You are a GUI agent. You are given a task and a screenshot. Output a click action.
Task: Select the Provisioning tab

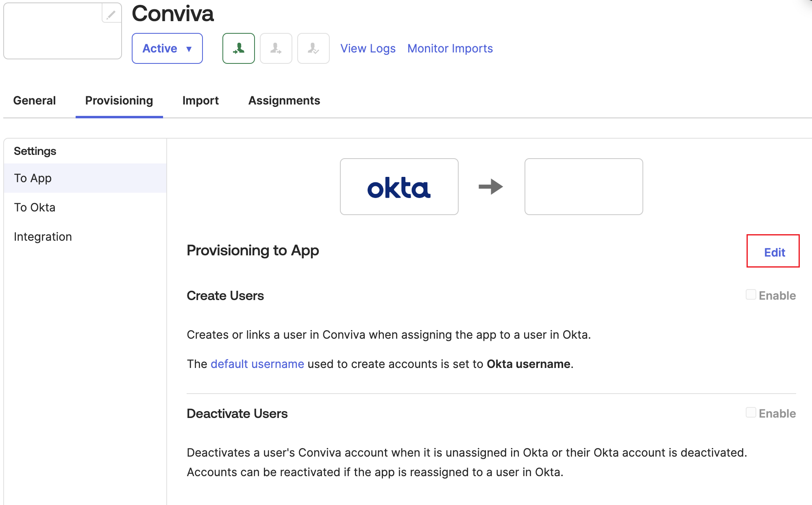[119, 100]
